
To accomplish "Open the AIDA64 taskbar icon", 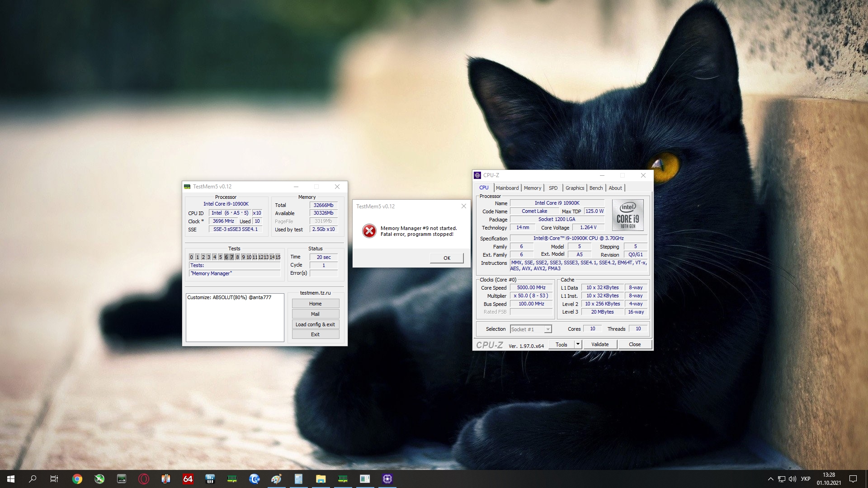I will (x=188, y=479).
